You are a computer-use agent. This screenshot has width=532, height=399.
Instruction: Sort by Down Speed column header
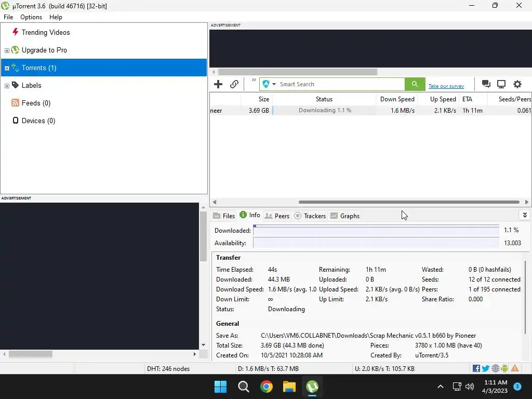(x=397, y=99)
